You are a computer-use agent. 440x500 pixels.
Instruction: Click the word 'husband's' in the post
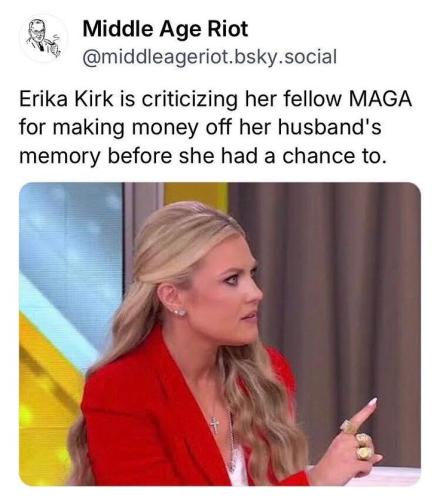(329, 128)
